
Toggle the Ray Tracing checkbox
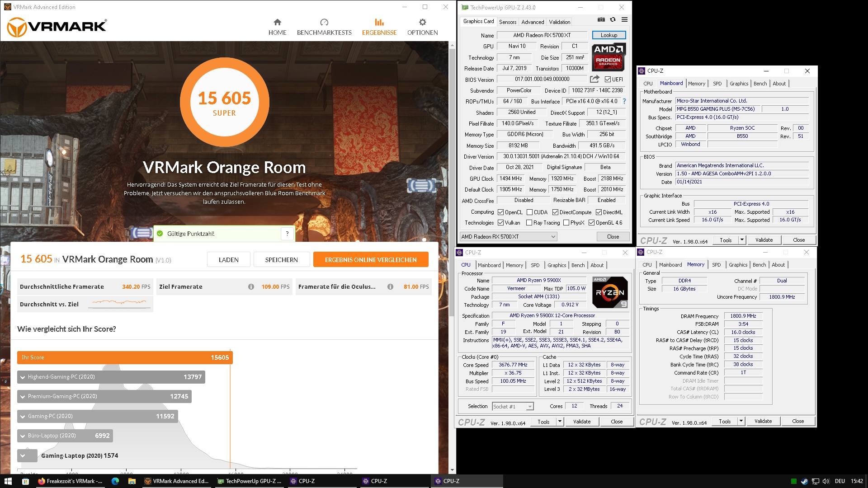529,223
